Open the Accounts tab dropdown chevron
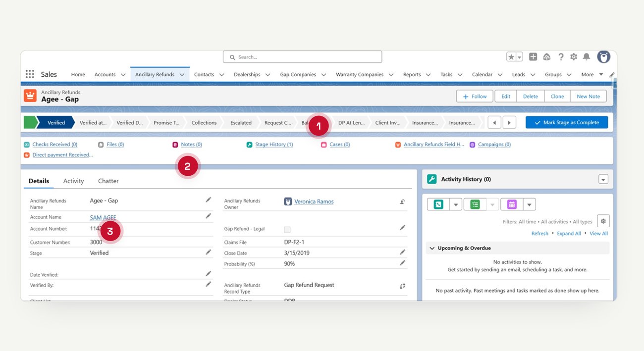The height and width of the screenshot is (351, 644). 123,75
